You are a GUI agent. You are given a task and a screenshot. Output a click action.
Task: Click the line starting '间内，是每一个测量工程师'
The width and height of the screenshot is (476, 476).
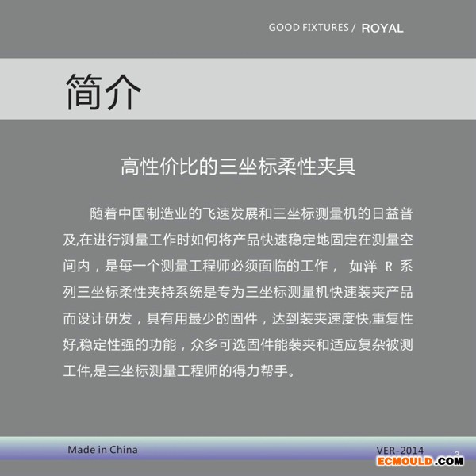(x=238, y=266)
